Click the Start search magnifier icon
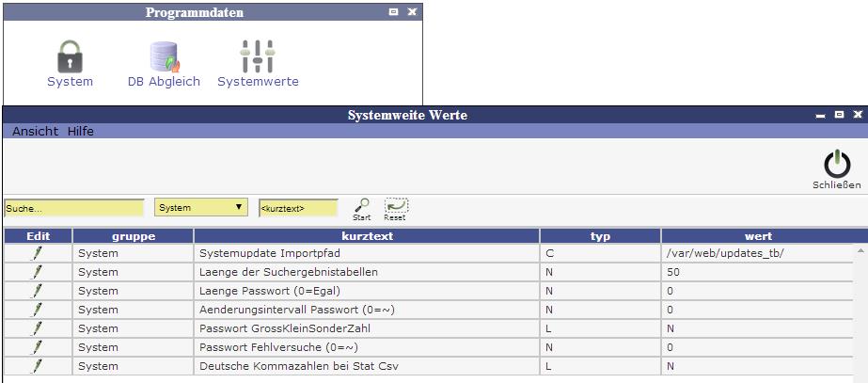Image resolution: width=868 pixels, height=383 pixels. coord(361,205)
